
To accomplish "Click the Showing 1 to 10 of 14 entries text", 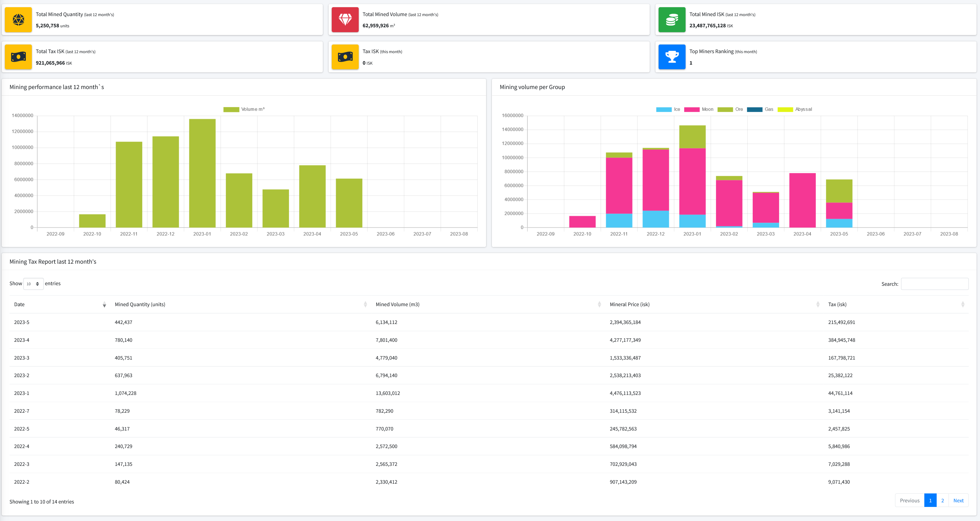I will pyautogui.click(x=42, y=501).
